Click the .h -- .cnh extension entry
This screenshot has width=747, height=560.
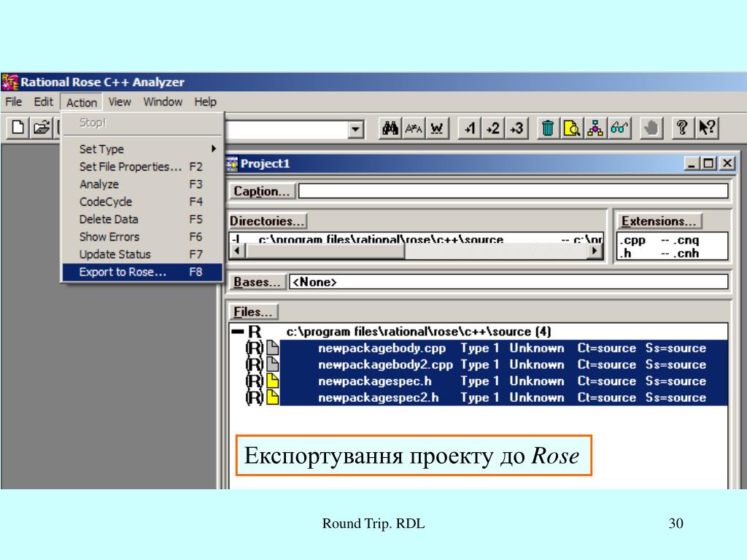pos(659,253)
